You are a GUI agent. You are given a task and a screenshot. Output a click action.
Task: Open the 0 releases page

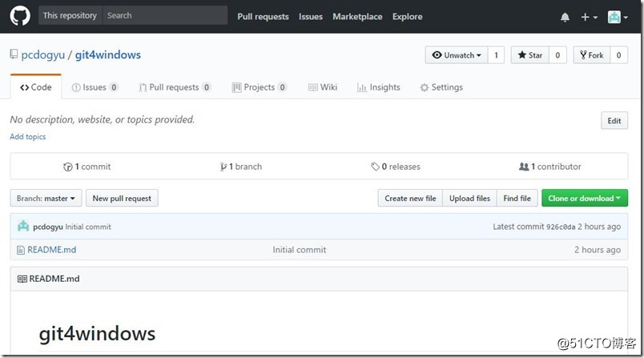396,167
